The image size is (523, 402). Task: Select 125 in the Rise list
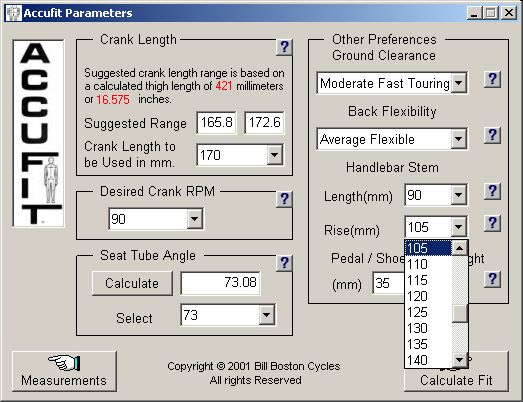[429, 312]
